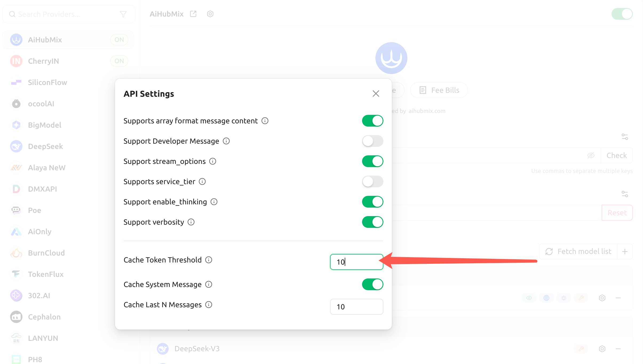Viewport: 643px width, 364px height.
Task: Open provider filter funnel icon
Action: 123,14
